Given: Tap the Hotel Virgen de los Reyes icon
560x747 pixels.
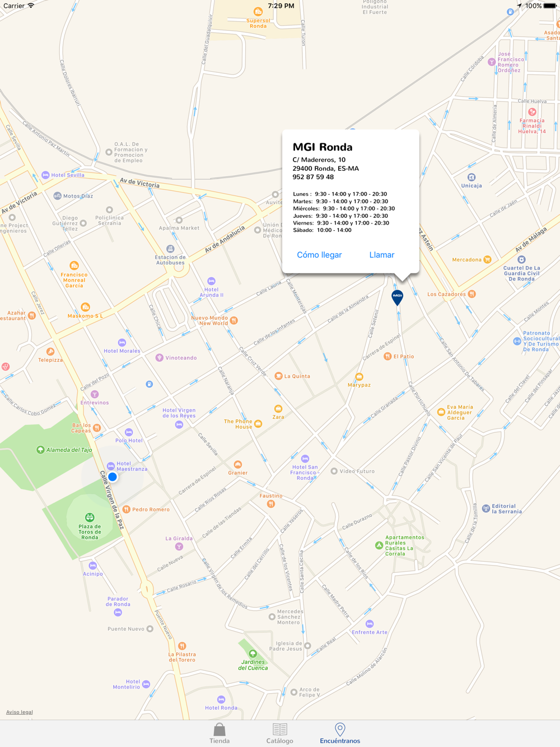Looking at the screenshot, I should tap(179, 424).
